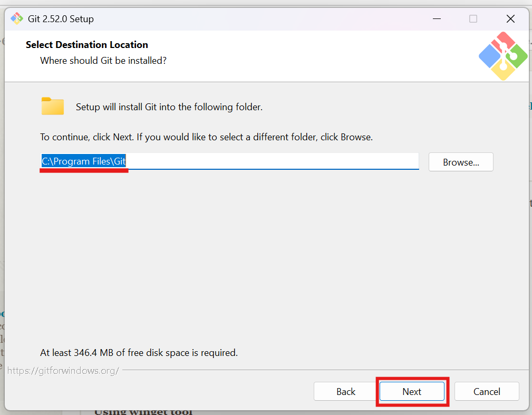Viewport: 532px width, 415px height.
Task: Click 'At least 346.4 MB' disk space text
Action: (139, 353)
